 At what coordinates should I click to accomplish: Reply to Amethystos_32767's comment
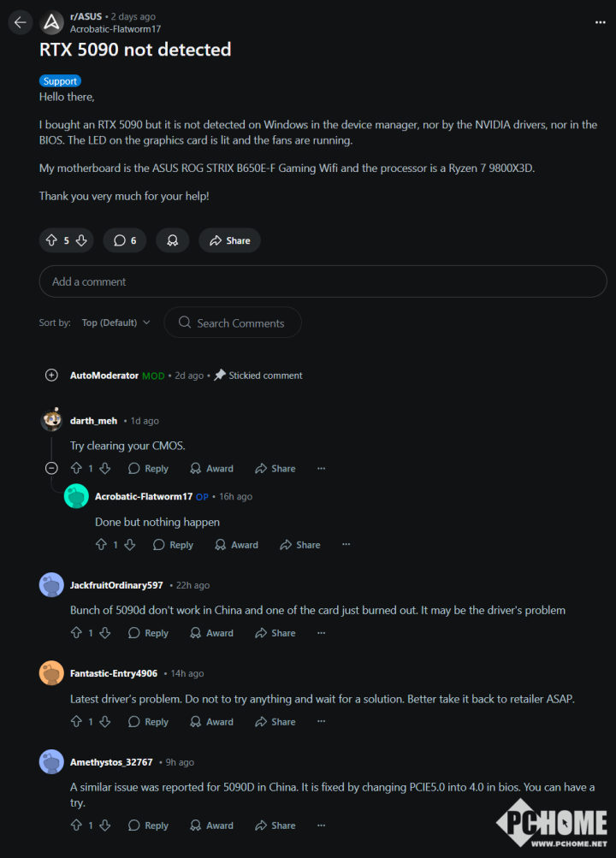tap(148, 825)
